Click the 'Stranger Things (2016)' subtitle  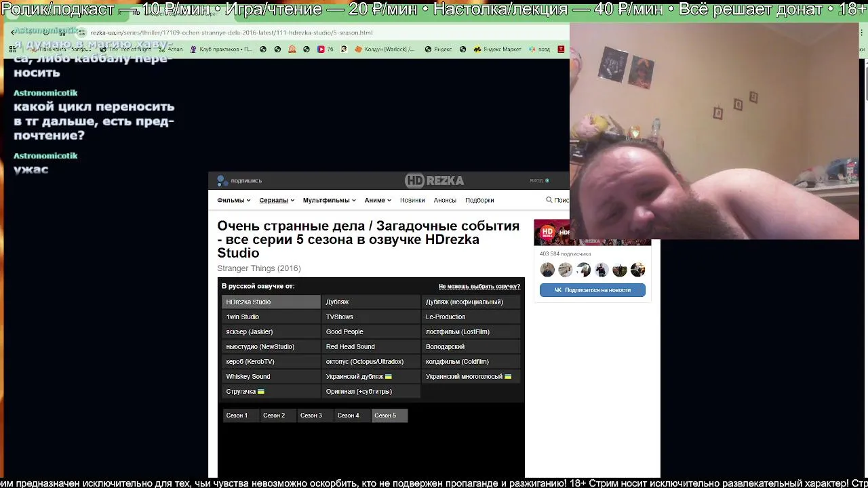pos(259,268)
